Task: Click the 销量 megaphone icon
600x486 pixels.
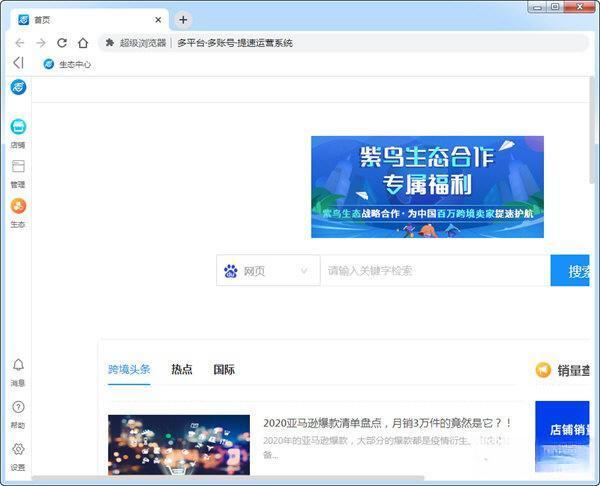Action: (x=543, y=370)
